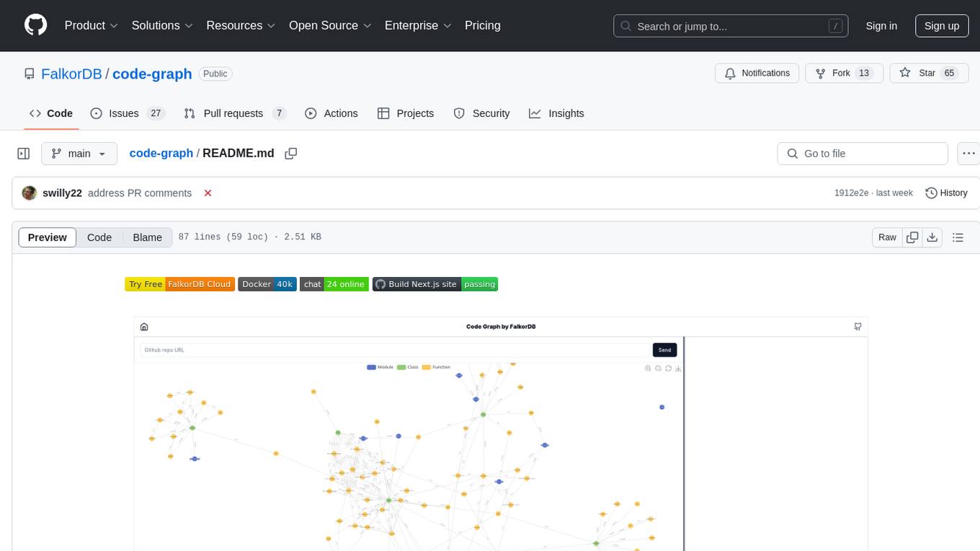Expand the Enterprise menu
Screen dimensions: 980x551
click(x=418, y=25)
